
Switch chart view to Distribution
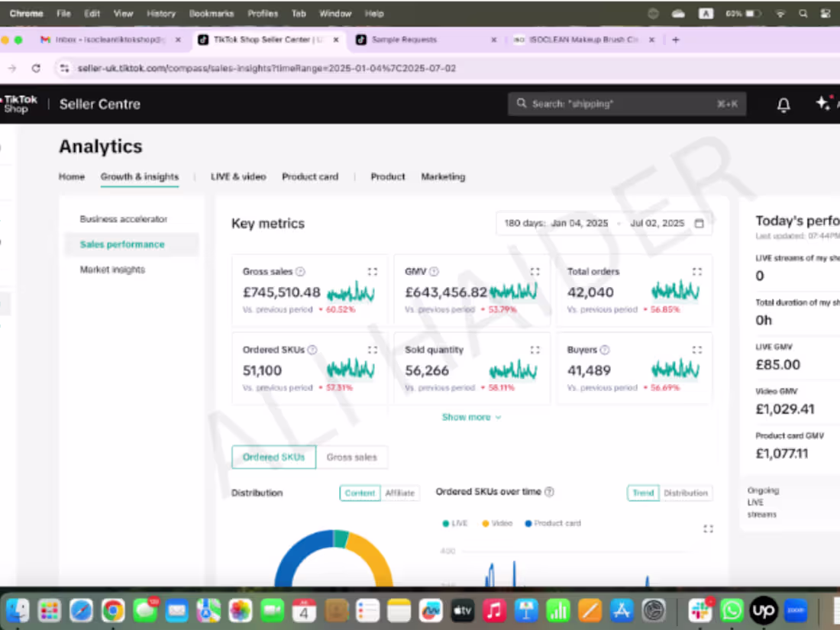tap(686, 493)
